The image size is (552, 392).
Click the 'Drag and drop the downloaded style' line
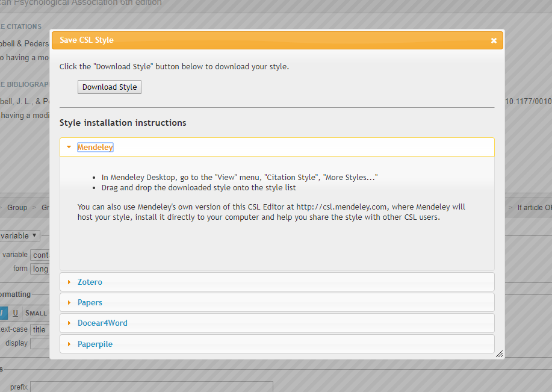199,188
